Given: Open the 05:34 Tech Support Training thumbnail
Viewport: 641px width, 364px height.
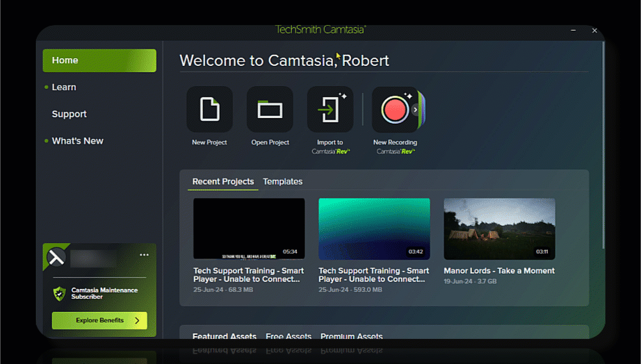Looking at the screenshot, I should [249, 229].
